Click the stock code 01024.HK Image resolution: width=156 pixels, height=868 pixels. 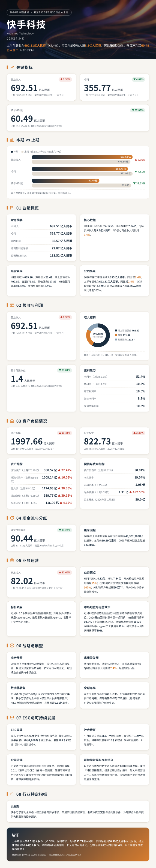coord(16,39)
